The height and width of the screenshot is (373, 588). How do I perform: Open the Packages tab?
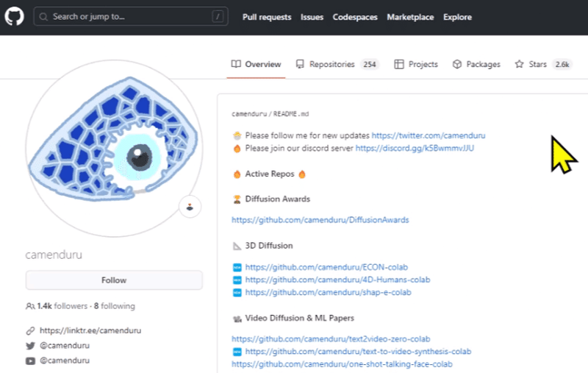click(x=476, y=64)
